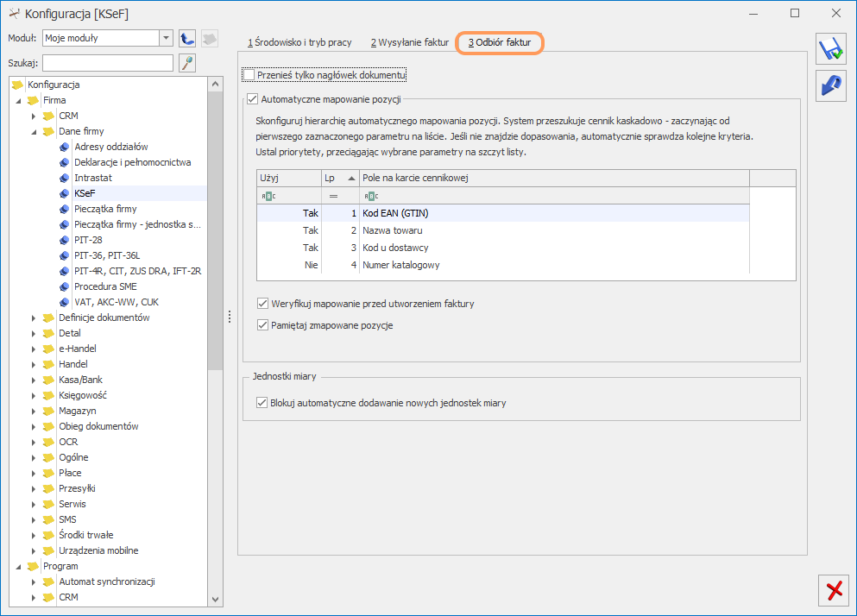Enable Przenieś tylko nagłówek dokumentu checkbox
The width and height of the screenshot is (857, 616).
coord(249,75)
